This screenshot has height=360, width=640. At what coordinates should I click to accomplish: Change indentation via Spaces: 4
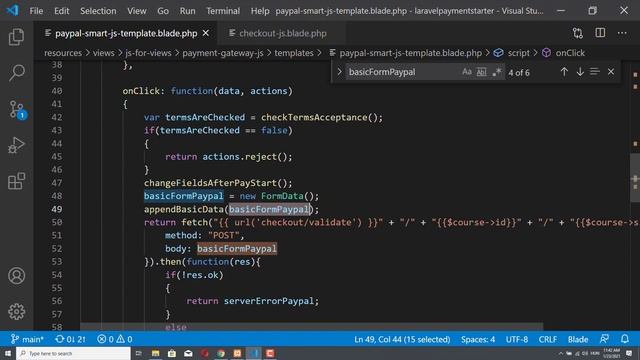click(478, 339)
